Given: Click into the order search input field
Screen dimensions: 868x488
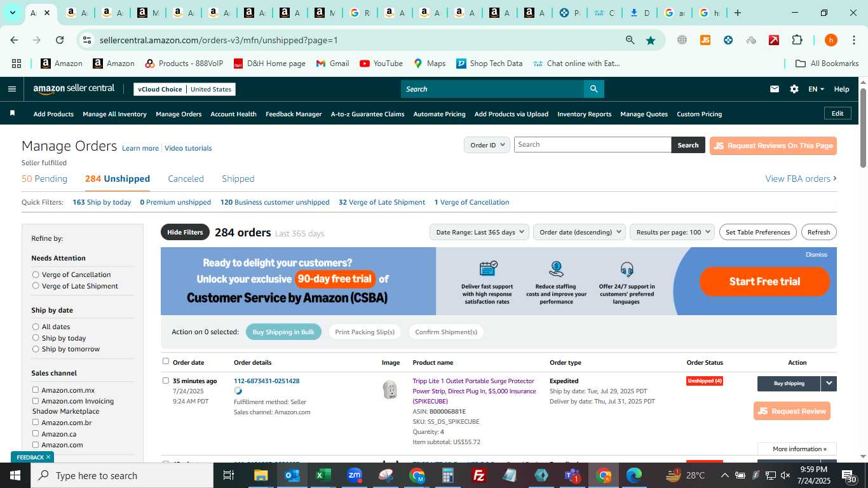Looking at the screenshot, I should tap(592, 145).
